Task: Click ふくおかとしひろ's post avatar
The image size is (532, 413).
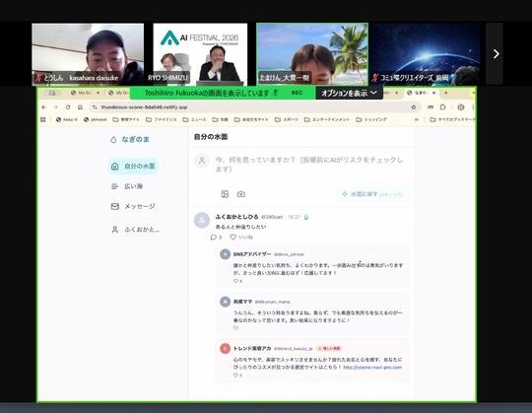Action: pyautogui.click(x=202, y=221)
